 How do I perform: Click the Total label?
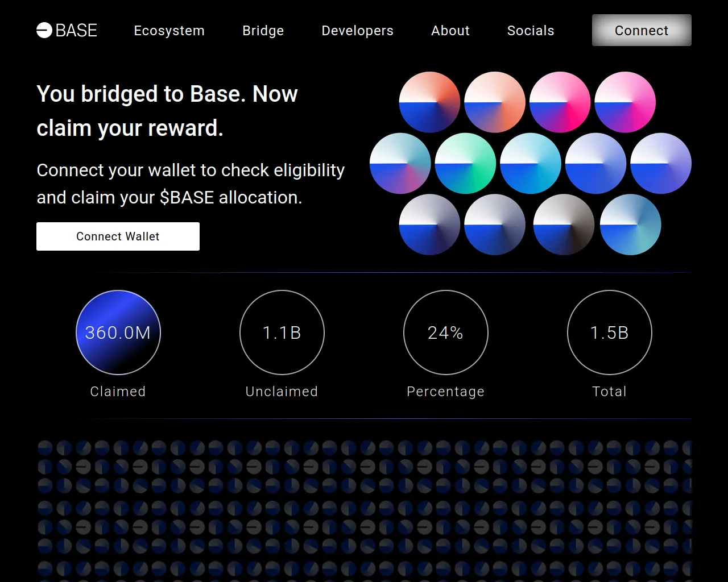(609, 392)
